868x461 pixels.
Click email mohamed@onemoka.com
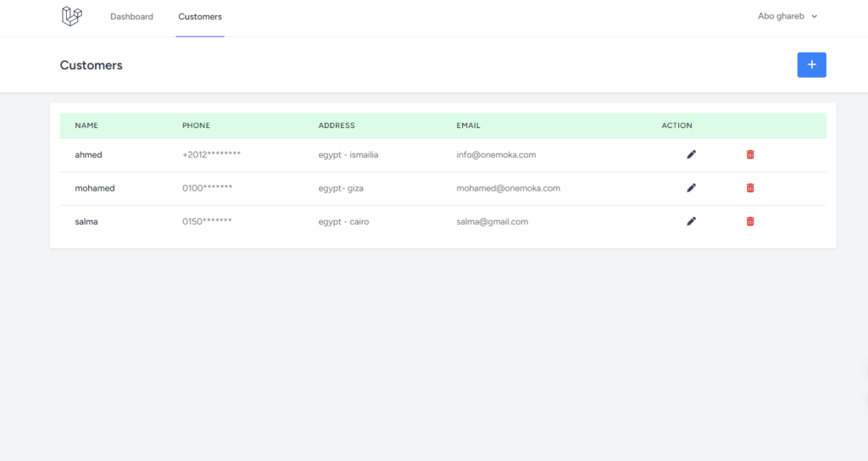pyautogui.click(x=509, y=188)
